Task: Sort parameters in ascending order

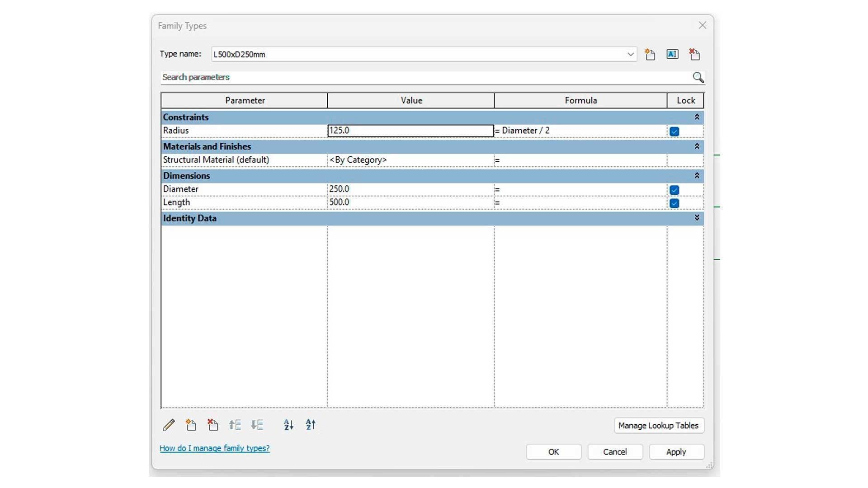Action: pos(288,425)
